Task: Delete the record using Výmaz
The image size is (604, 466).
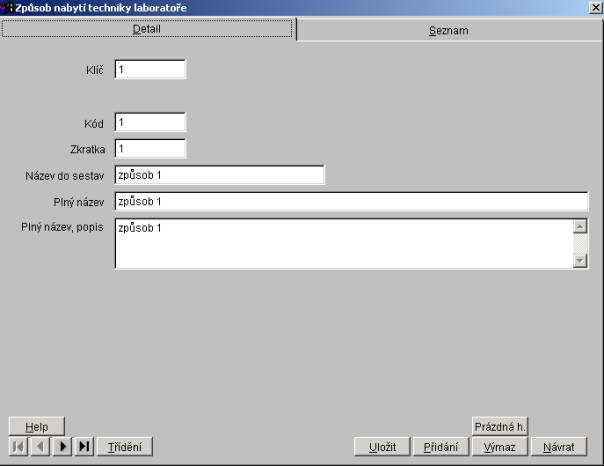Action: [x=499, y=447]
